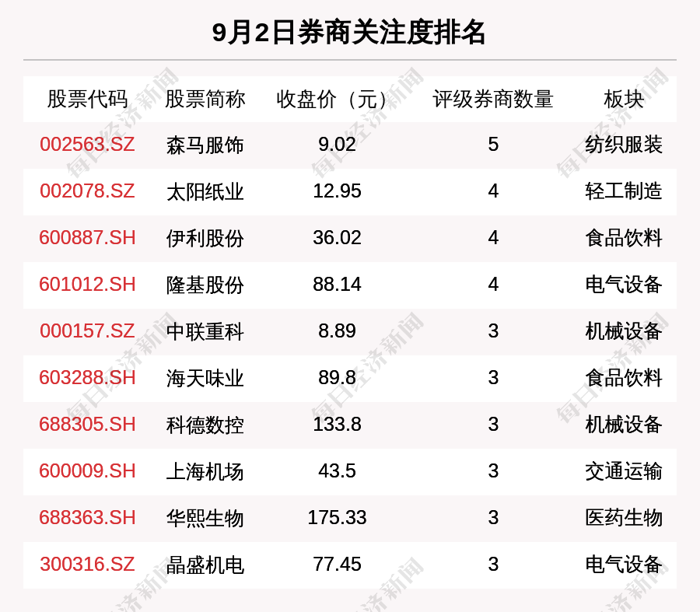
Task: Click sector 交通运输
Action: pyautogui.click(x=624, y=471)
